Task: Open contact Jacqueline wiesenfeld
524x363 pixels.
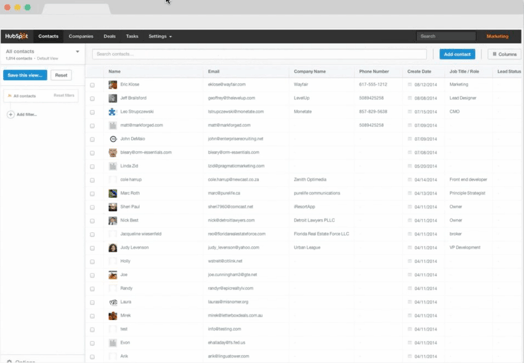Action: 141,234
